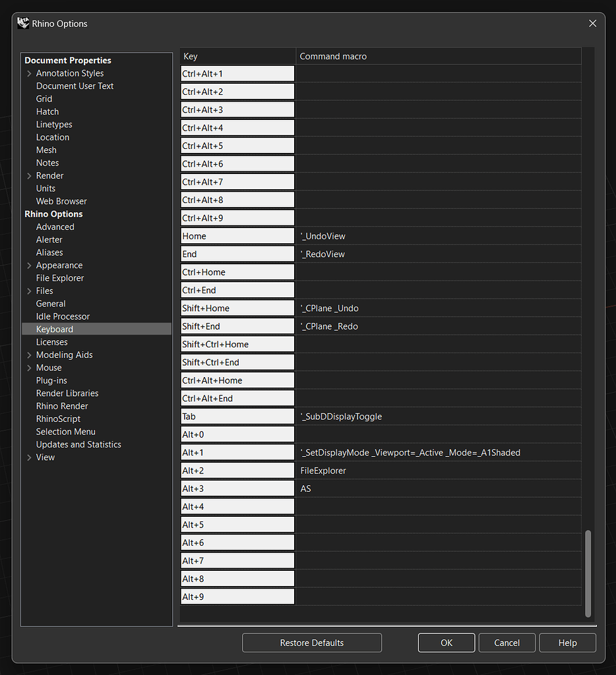Screen dimensions: 616x675
Task: Open the Licenses page
Action: (x=51, y=342)
